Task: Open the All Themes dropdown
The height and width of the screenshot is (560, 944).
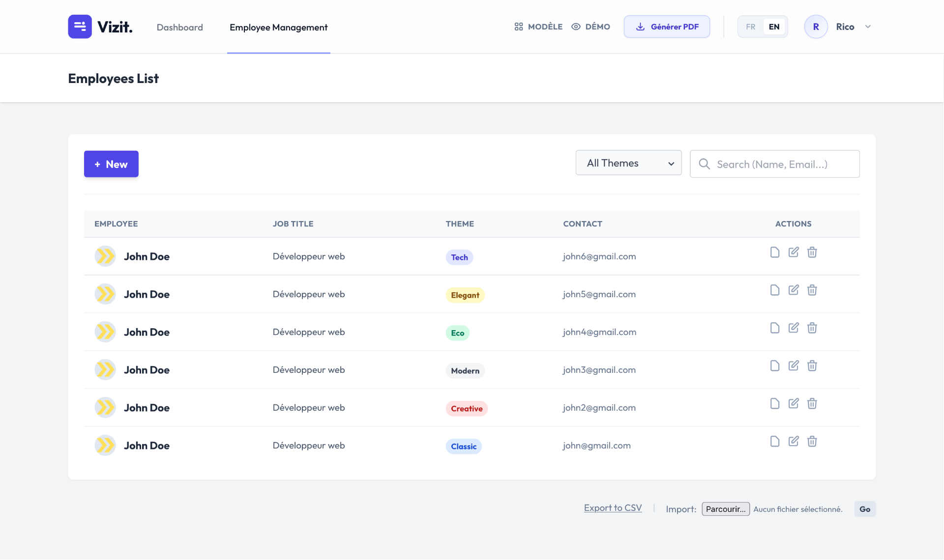Action: pos(628,163)
